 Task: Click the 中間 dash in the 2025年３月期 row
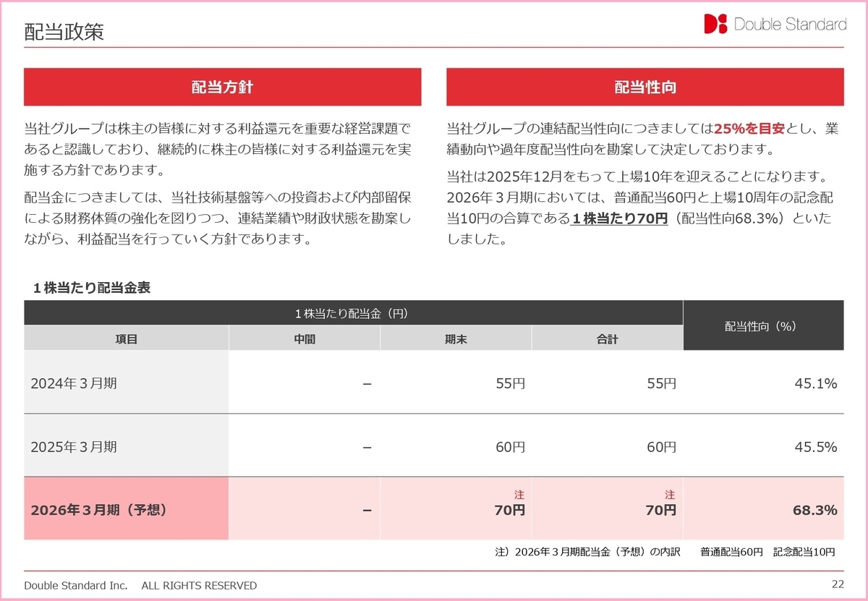point(367,448)
